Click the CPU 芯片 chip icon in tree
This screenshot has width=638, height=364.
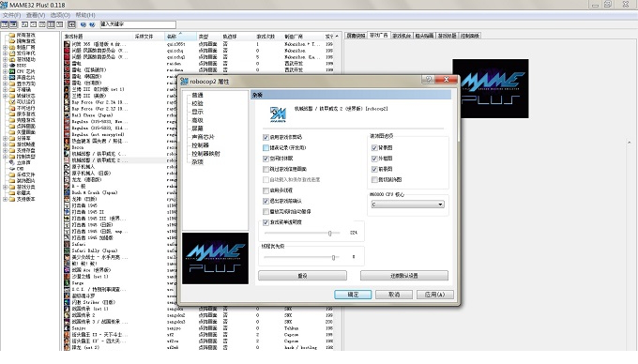tap(12, 71)
